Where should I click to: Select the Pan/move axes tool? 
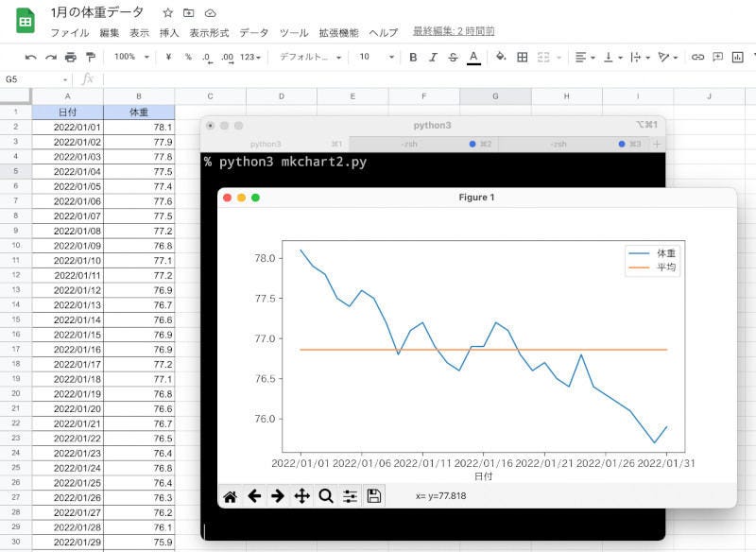pos(302,495)
